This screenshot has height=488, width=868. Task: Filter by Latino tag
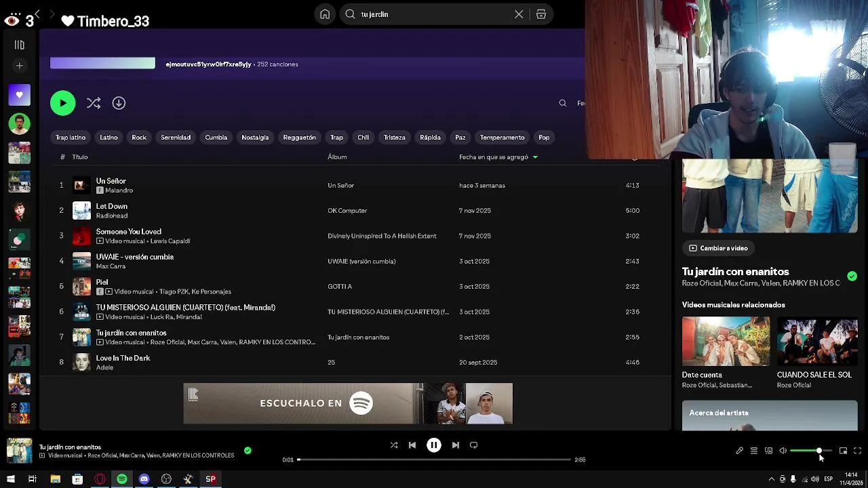[x=108, y=138]
